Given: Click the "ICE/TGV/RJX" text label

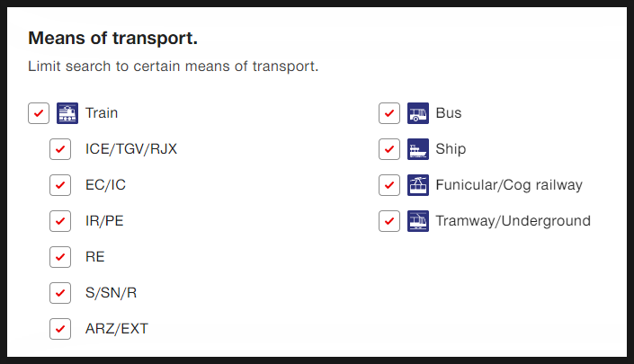Looking at the screenshot, I should click(130, 149).
